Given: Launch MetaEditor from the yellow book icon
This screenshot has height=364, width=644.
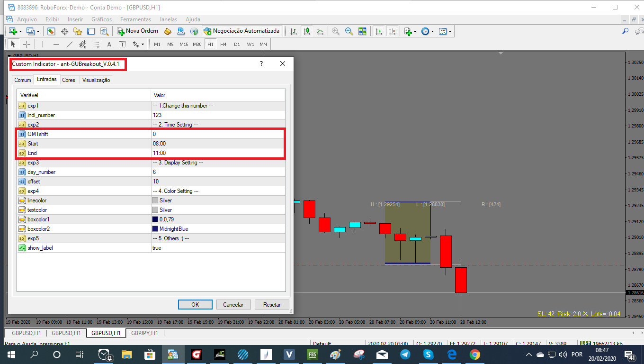Looking at the screenshot, I should [168, 31].
